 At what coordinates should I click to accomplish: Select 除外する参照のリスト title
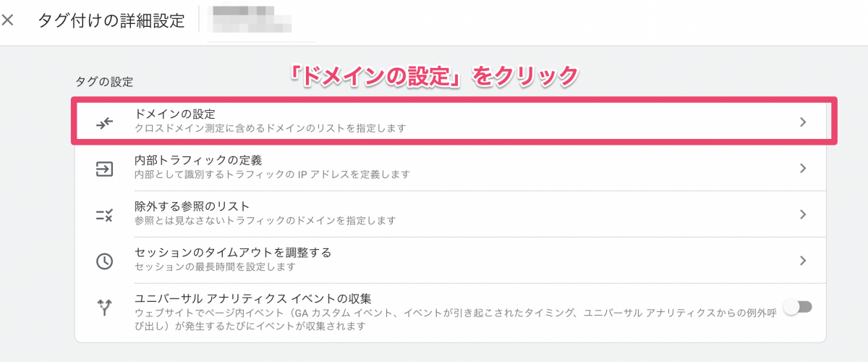[x=192, y=206]
